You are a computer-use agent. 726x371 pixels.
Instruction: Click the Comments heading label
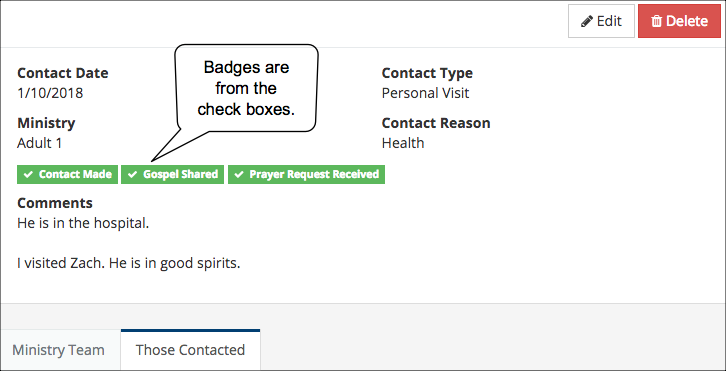55,203
